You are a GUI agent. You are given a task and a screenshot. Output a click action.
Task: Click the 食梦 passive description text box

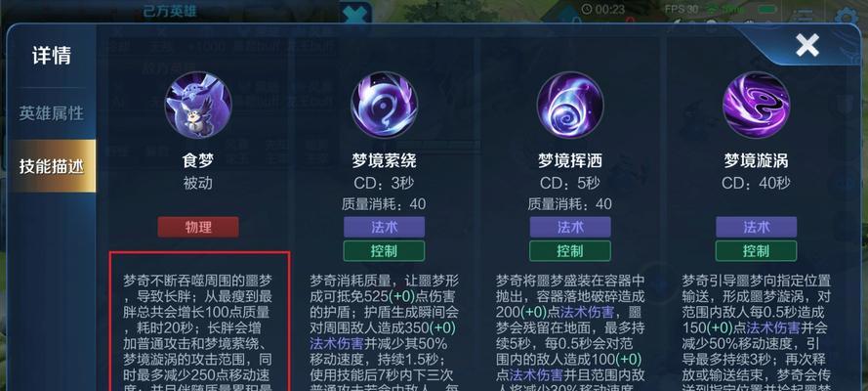pyautogui.click(x=200, y=322)
